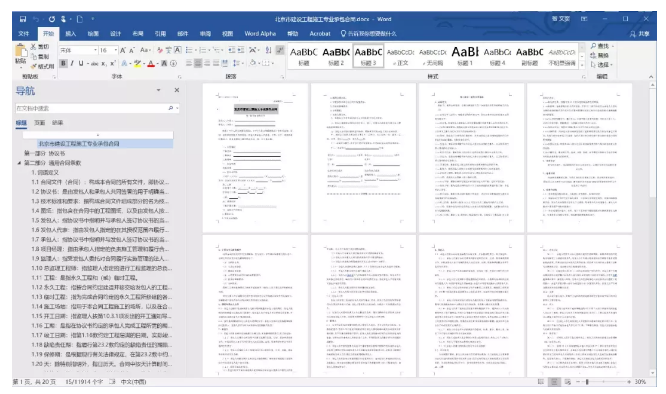Open the Insert ribbon tab
This screenshot has height=394, width=666.
point(71,34)
